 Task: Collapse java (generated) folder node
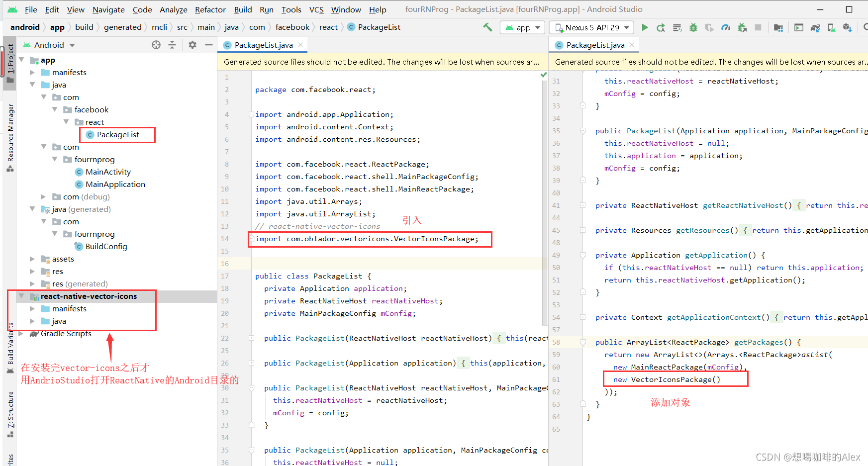pos(32,209)
